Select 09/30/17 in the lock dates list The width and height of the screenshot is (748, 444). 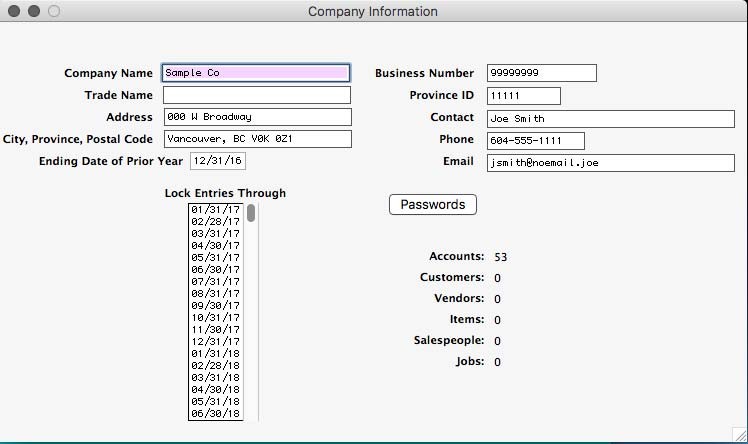click(x=215, y=306)
